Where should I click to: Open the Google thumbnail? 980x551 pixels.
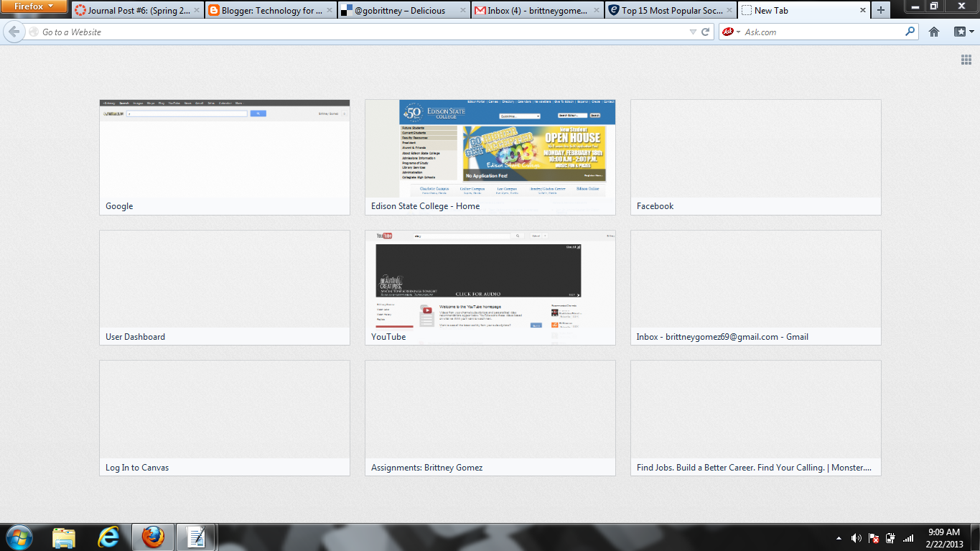coord(225,157)
